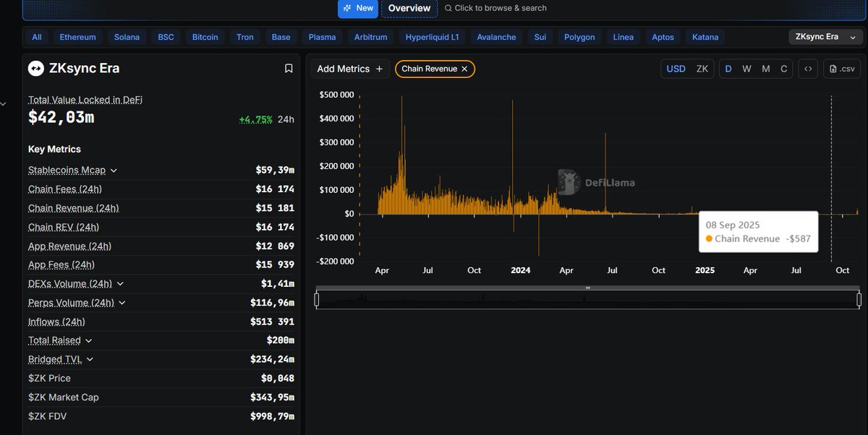Select the Base chain filter
Image resolution: width=868 pixels, height=435 pixels.
click(281, 37)
